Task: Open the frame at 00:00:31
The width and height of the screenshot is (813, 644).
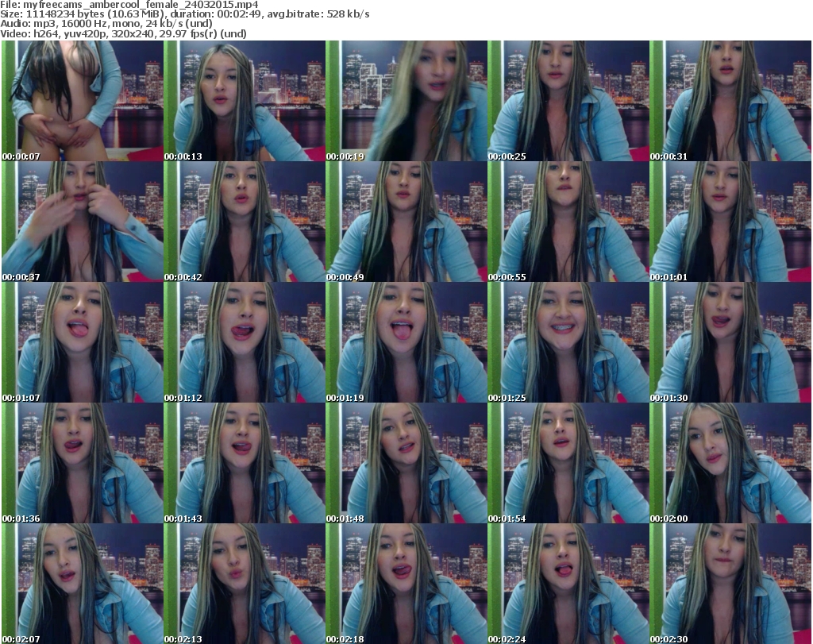Action: click(730, 101)
